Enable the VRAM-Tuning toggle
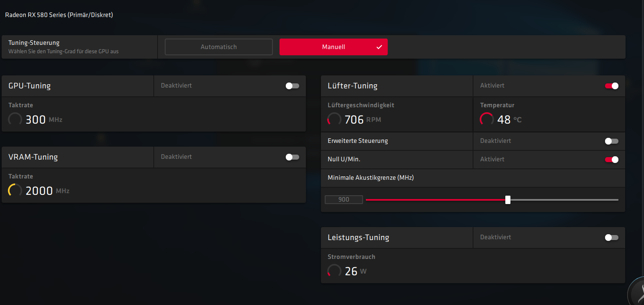644x305 pixels. 292,157
